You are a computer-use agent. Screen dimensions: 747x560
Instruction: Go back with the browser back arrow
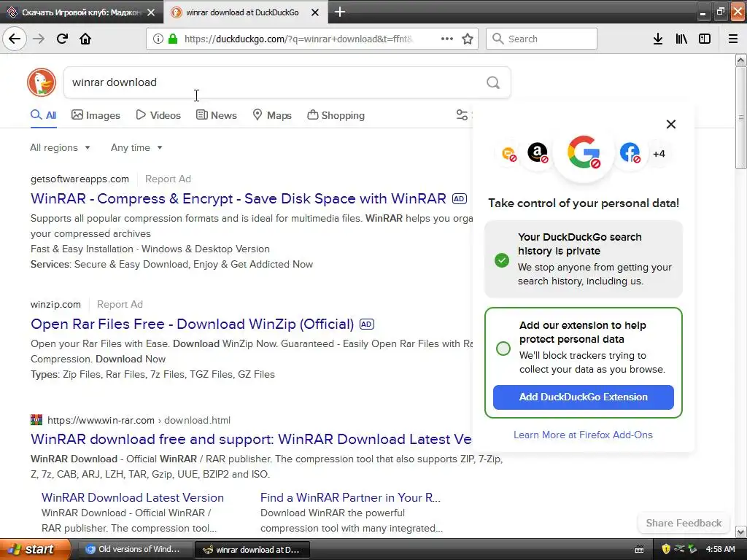click(15, 39)
